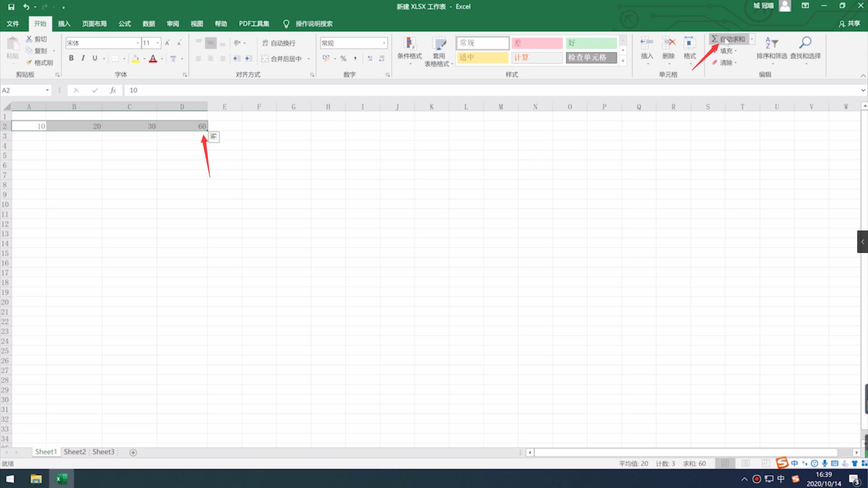The width and height of the screenshot is (868, 488).
Task: Toggle Wrap Text (自动换行)
Action: tap(278, 43)
